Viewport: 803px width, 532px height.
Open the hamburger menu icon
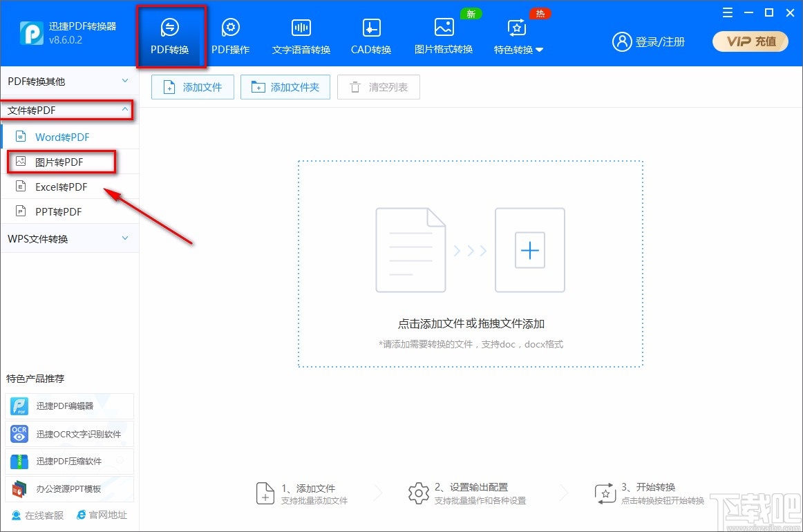tap(727, 12)
